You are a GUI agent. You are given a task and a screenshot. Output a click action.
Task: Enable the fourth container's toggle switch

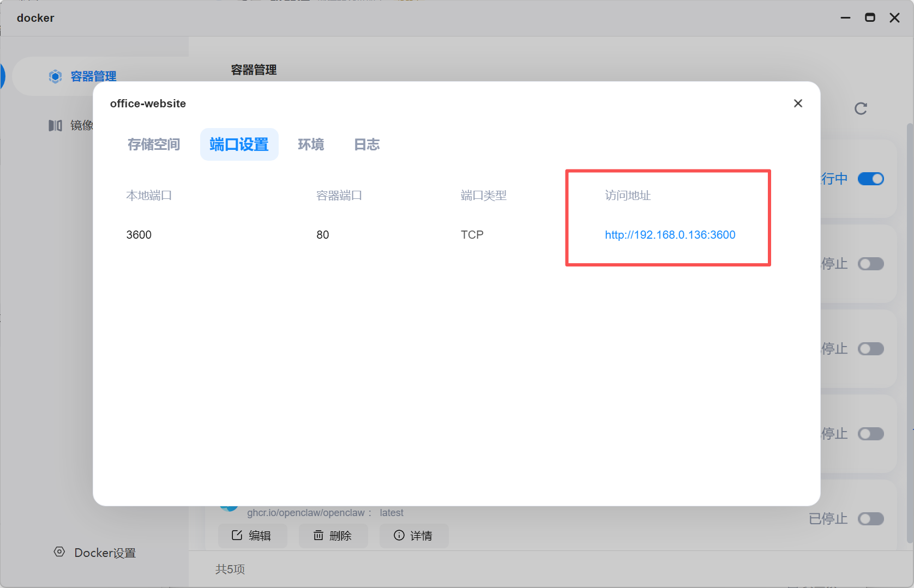[871, 434]
